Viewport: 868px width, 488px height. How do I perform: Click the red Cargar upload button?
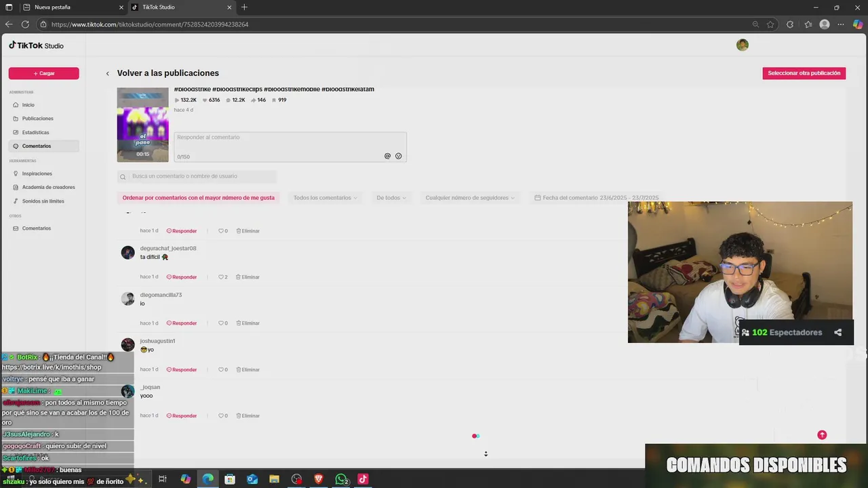[43, 73]
